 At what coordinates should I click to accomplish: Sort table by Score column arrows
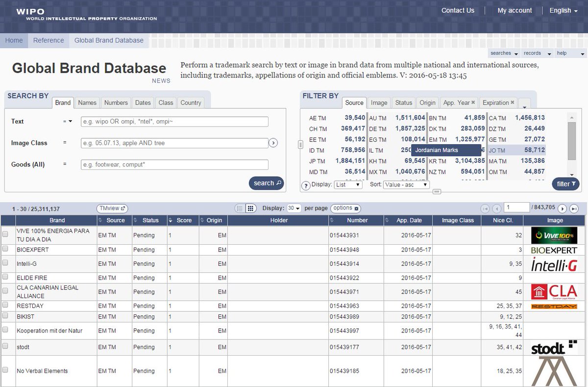(x=171, y=220)
